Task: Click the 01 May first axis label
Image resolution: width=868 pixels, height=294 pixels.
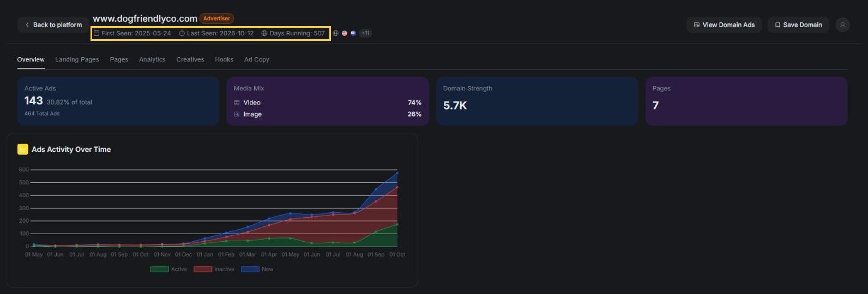Action: tap(34, 255)
